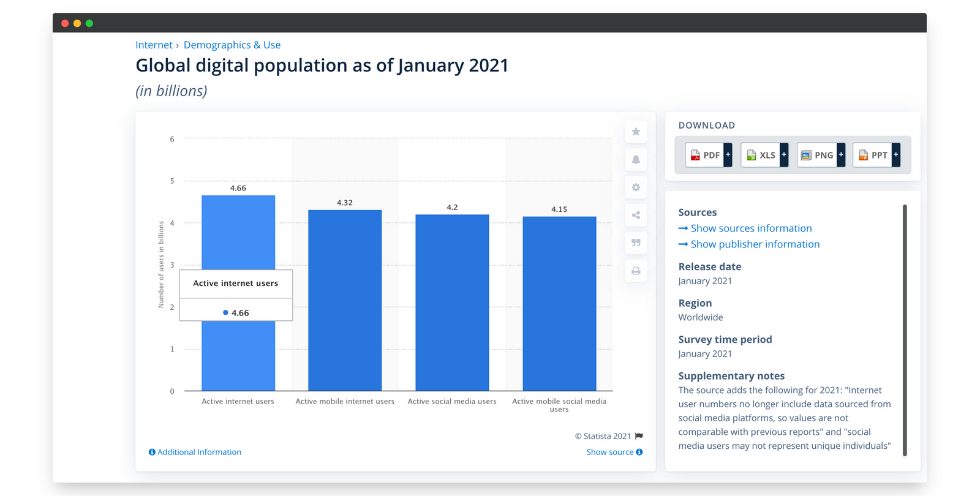Click the share icon beside the chart
Viewport: 980px width, 496px height.
click(636, 215)
